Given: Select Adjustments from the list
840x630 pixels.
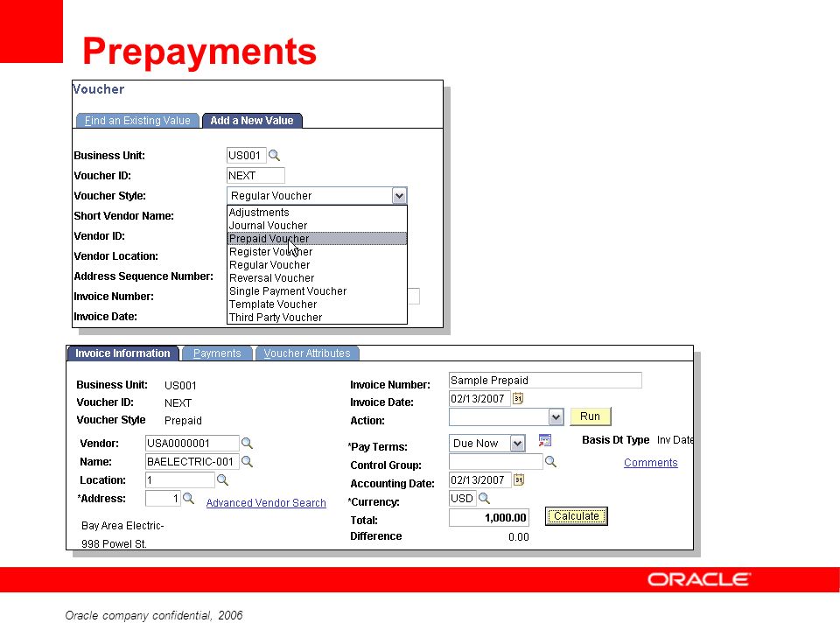Looking at the screenshot, I should [317, 213].
